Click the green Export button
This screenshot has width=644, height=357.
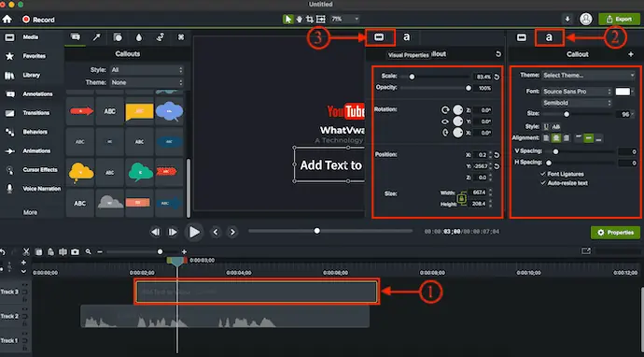coord(619,19)
